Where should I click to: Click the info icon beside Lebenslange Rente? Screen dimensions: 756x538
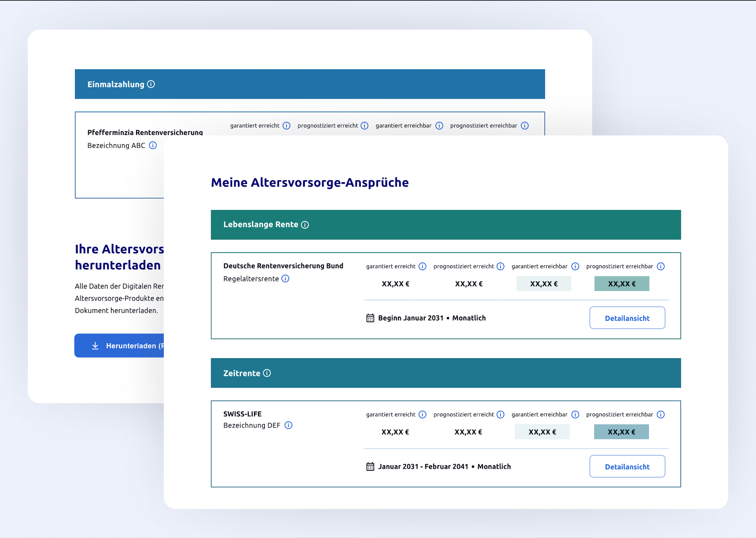[x=305, y=225]
